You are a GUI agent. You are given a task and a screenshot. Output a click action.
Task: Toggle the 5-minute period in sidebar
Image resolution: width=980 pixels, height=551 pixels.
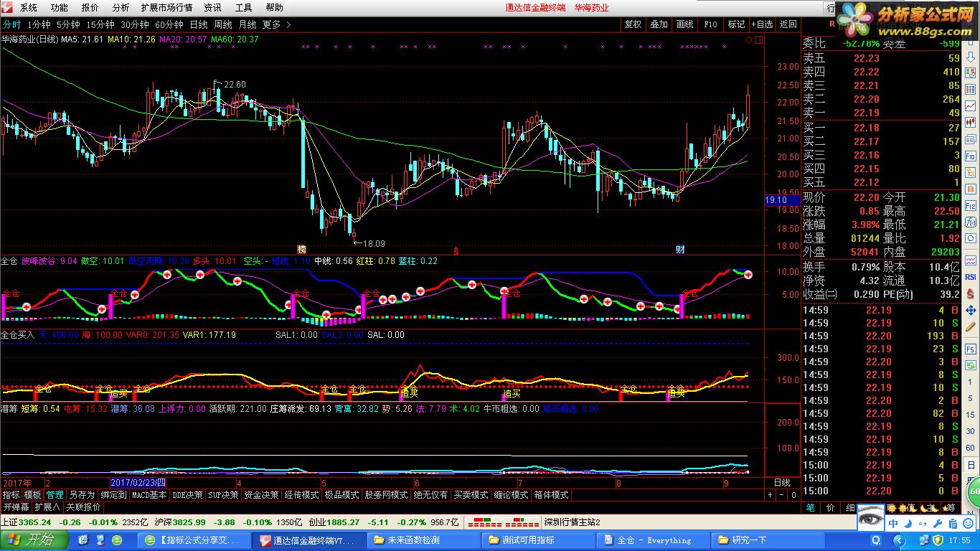point(971,398)
